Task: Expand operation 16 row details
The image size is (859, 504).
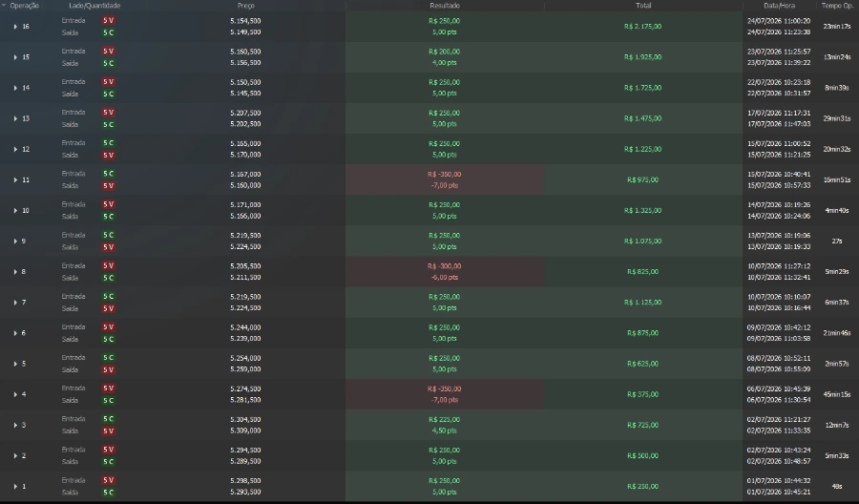Action: [x=15, y=27]
